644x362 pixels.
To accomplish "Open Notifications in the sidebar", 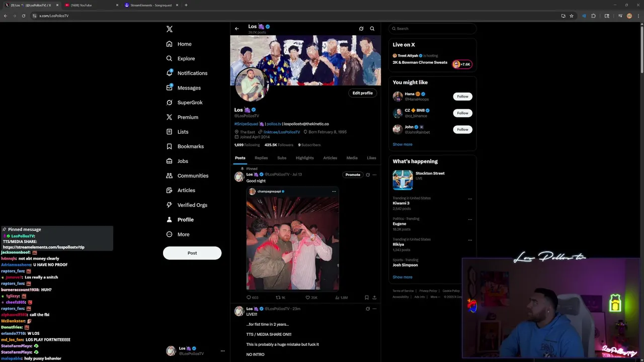I will (187, 73).
